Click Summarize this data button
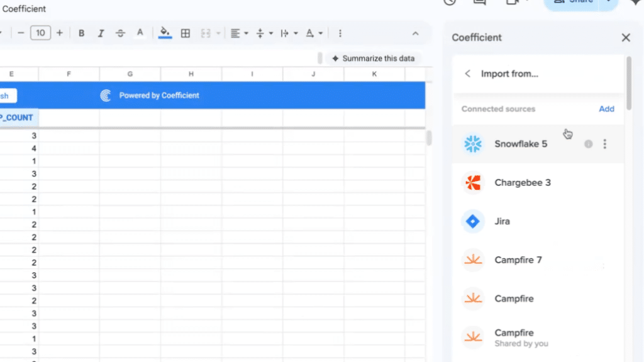 (x=374, y=58)
